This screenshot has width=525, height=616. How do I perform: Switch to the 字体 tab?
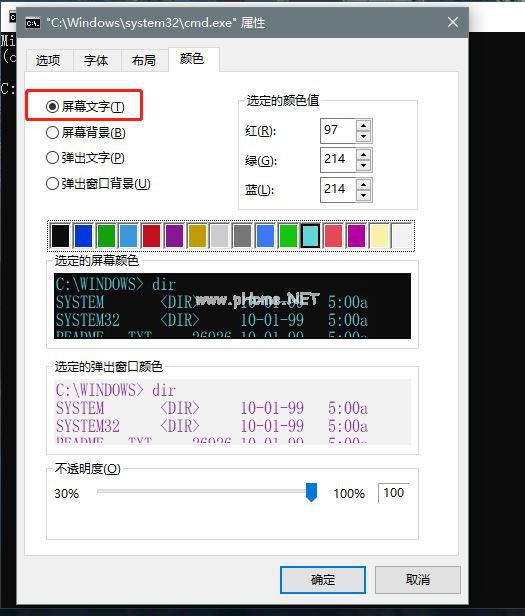pyautogui.click(x=97, y=60)
